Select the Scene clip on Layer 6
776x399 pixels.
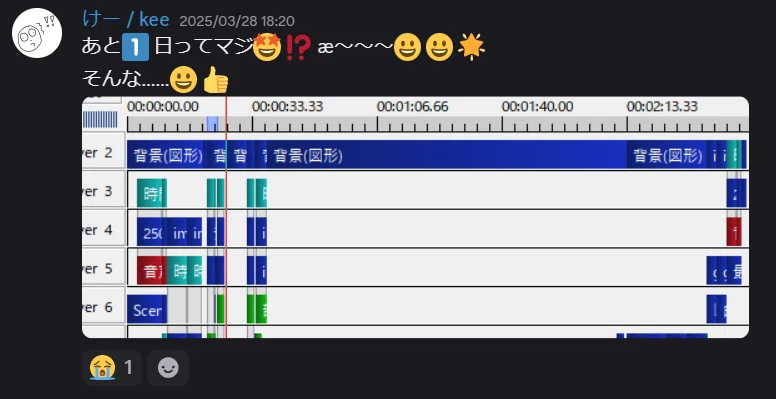pos(147,309)
